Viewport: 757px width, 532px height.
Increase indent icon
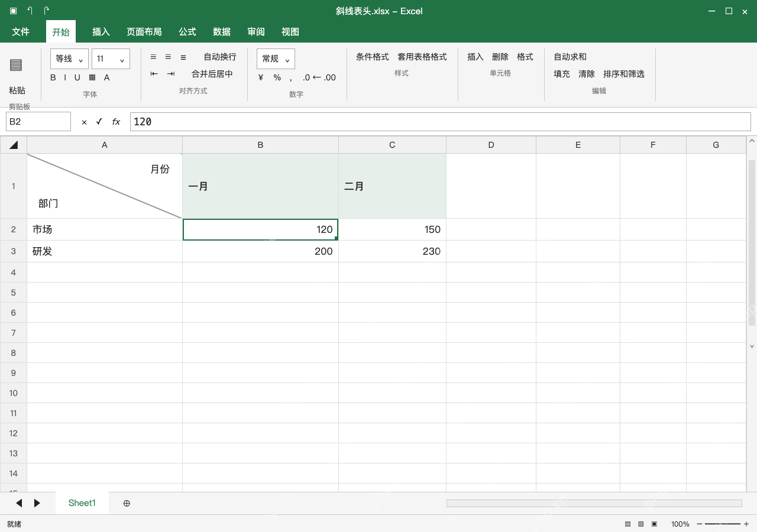coord(170,74)
